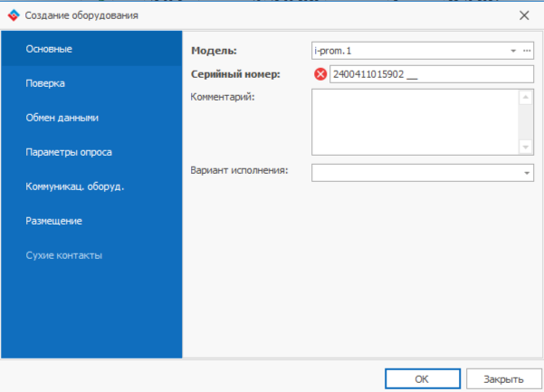Click the Закрыть button
This screenshot has height=392, width=544.
click(x=501, y=378)
